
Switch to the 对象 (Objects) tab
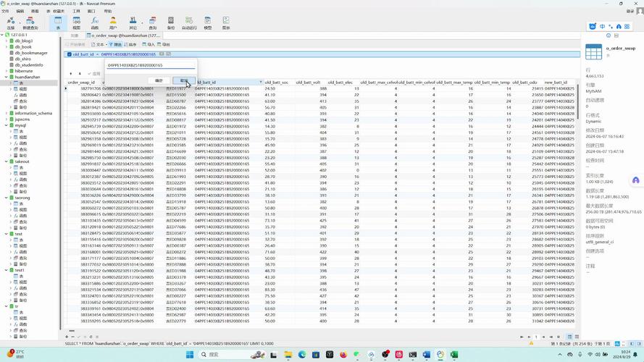(x=75, y=35)
